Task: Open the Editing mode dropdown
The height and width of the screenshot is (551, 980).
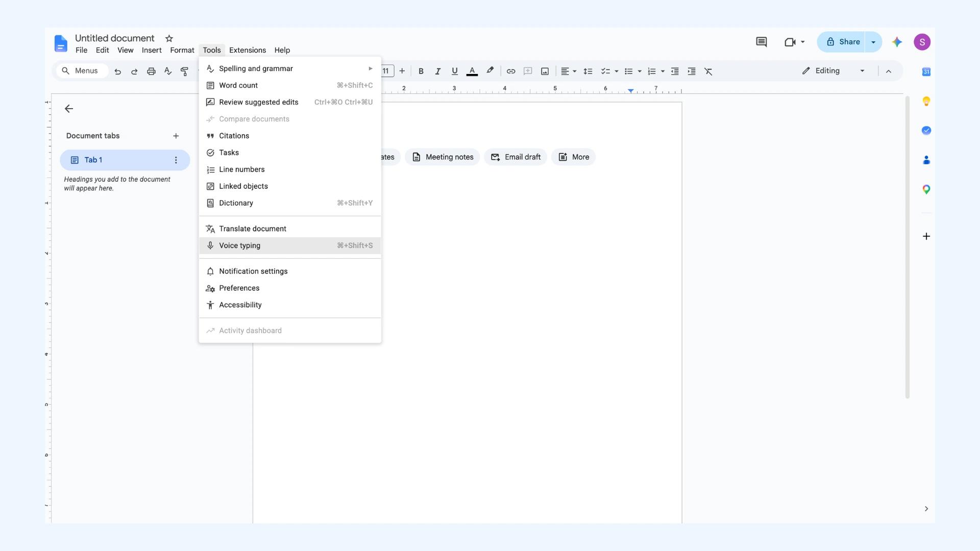Action: [834, 71]
